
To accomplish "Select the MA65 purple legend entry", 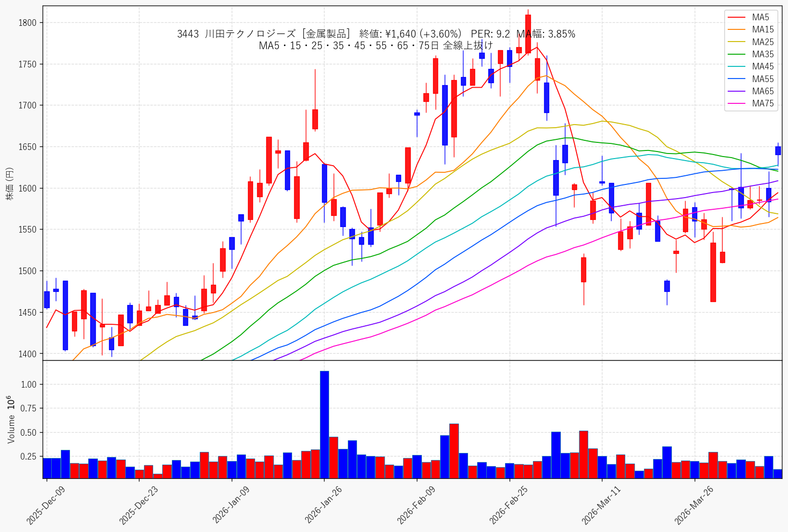I will (750, 91).
